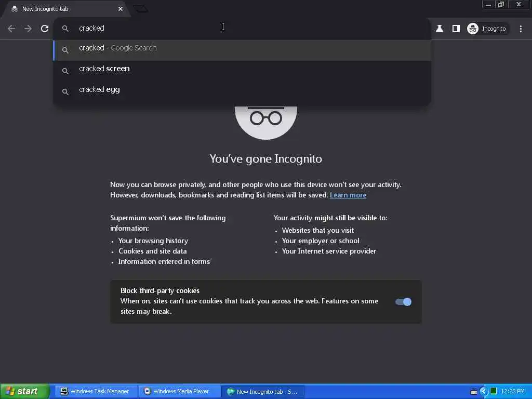This screenshot has height=399, width=532.
Task: Reload the page with refresh icon
Action: (45, 29)
